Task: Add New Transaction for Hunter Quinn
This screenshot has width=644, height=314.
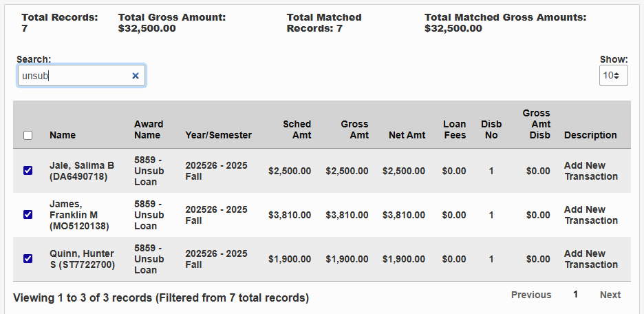Action: click(x=590, y=259)
